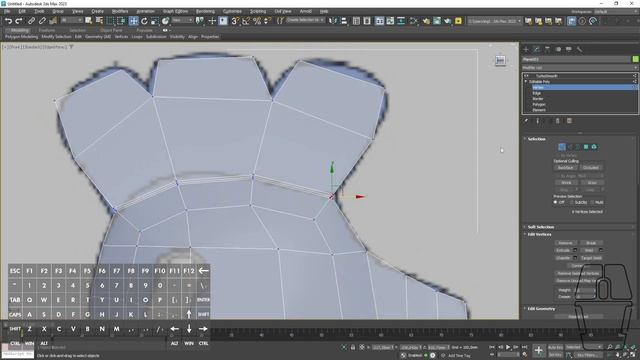Select Edge sub-object in modifier stack
640x360 pixels.
(x=536, y=93)
